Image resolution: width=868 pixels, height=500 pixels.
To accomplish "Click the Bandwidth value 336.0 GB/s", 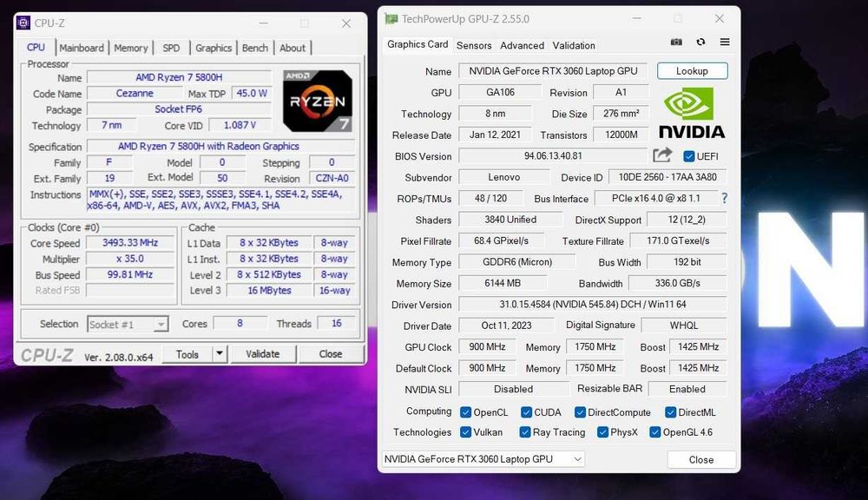I will (x=678, y=284).
